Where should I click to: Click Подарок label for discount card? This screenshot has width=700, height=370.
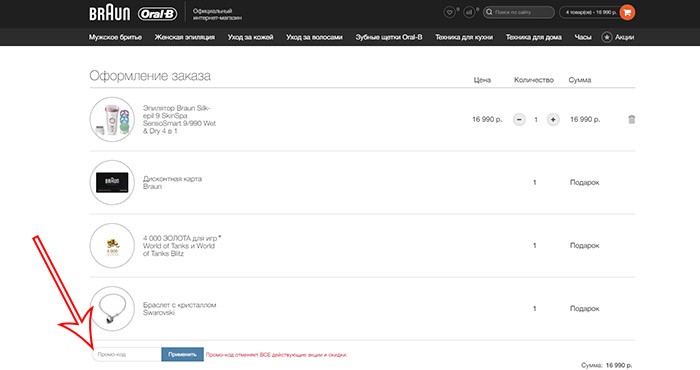[584, 183]
